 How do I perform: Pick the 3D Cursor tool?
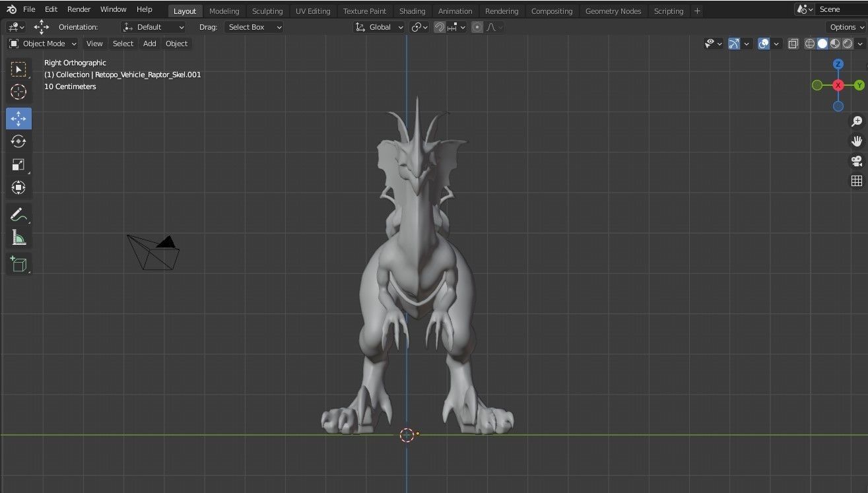point(18,92)
